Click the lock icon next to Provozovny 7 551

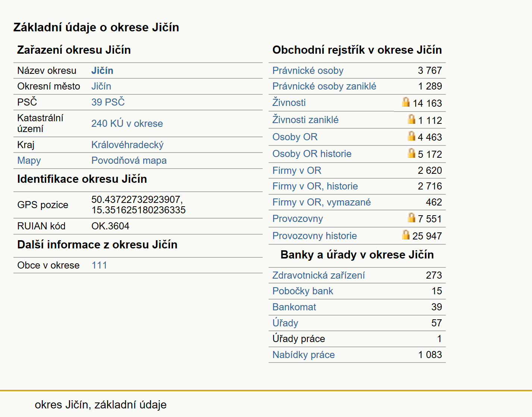(x=411, y=217)
